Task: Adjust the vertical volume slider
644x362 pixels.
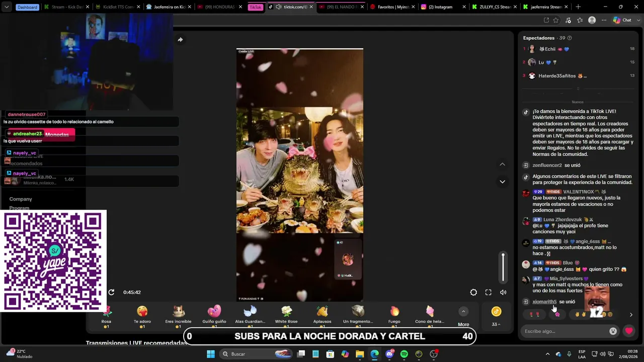Action: [503, 268]
